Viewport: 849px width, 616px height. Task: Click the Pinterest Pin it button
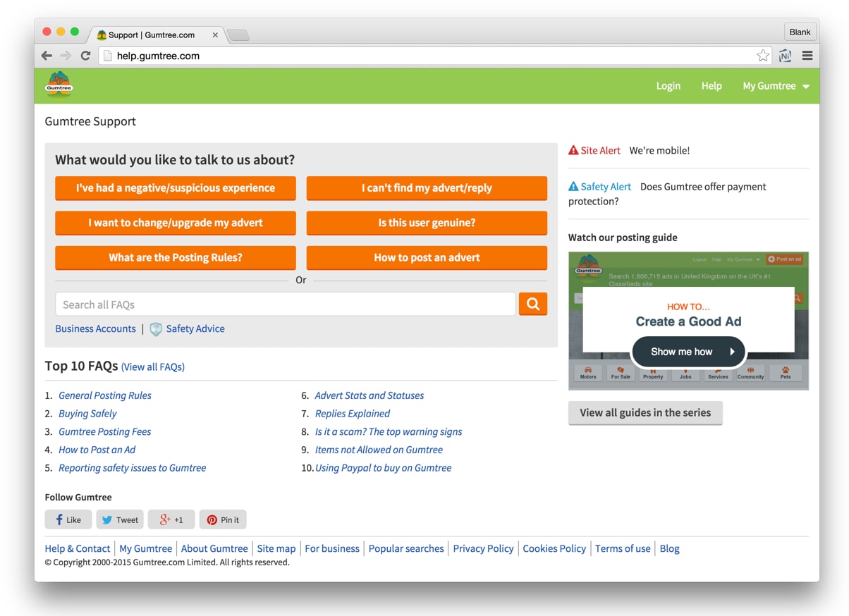pyautogui.click(x=223, y=519)
